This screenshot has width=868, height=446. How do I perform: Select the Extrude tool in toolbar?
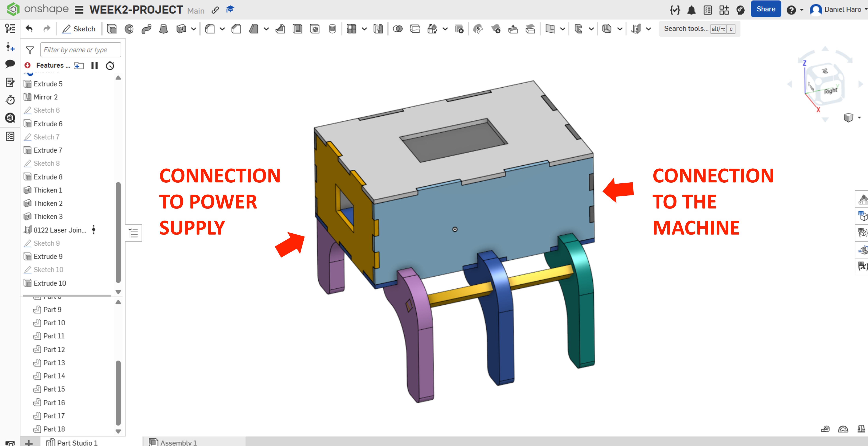pyautogui.click(x=111, y=29)
